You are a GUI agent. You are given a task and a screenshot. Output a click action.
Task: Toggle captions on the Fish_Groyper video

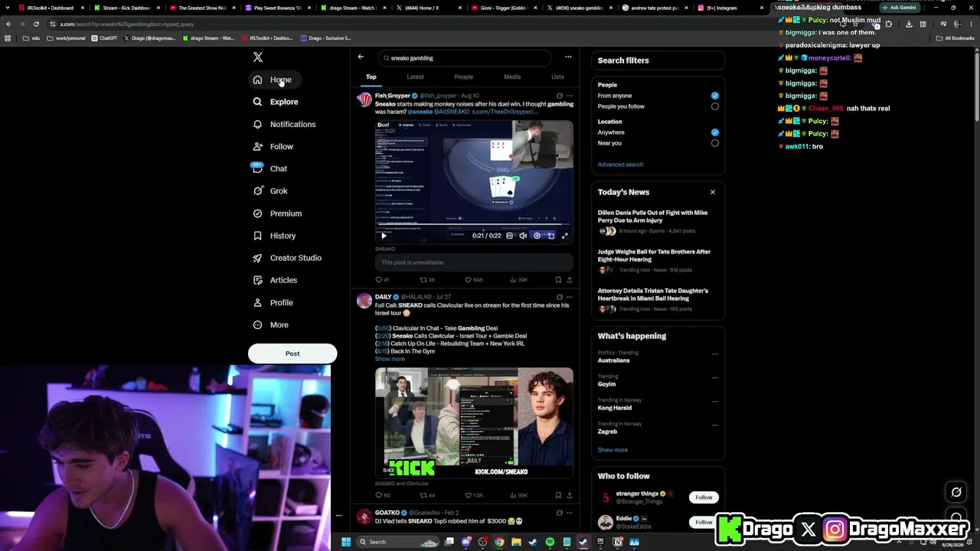point(509,236)
